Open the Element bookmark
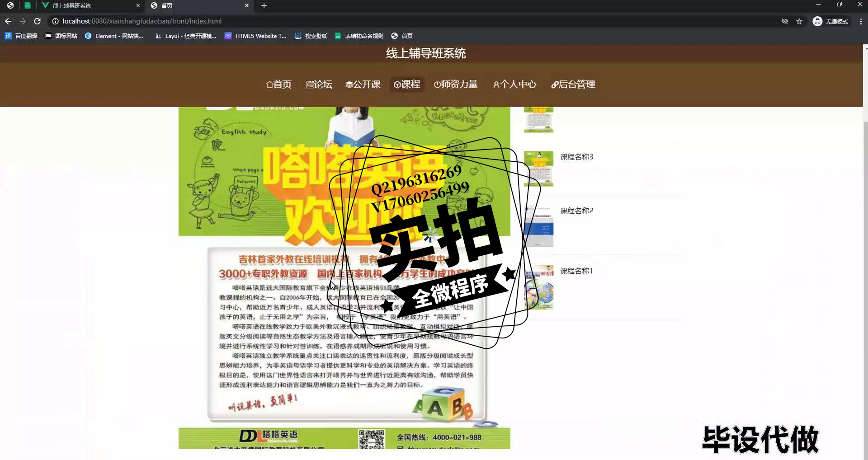The height and width of the screenshot is (460, 868). (114, 36)
